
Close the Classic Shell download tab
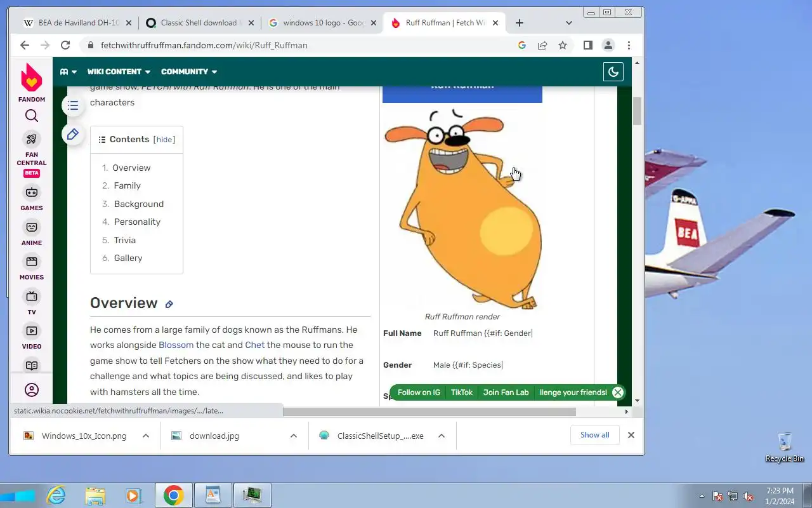click(x=251, y=23)
